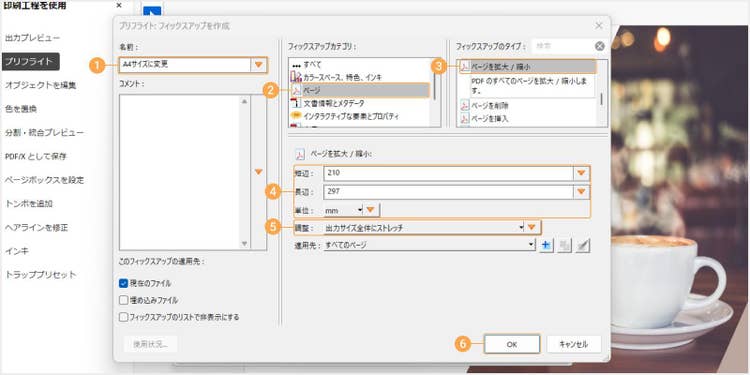
Task: Toggle the 埋め込みファイル checkbox
Action: click(123, 300)
